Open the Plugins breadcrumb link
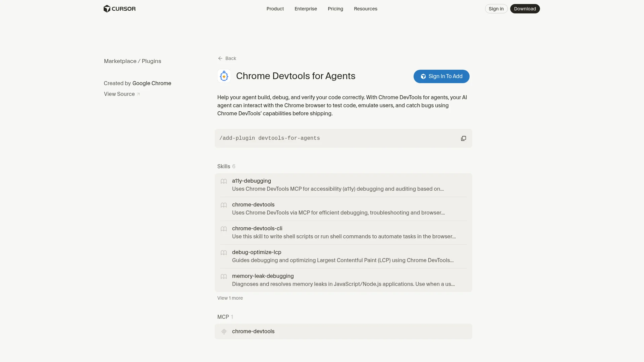Image resolution: width=644 pixels, height=362 pixels. [152, 61]
